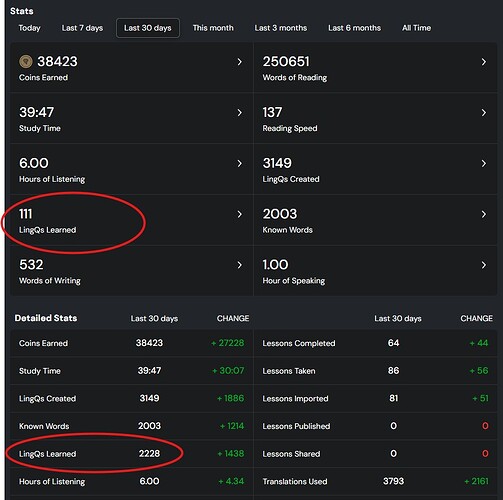The width and height of the screenshot is (503, 500).
Task: Open Reading Speed card chevron
Action: click(x=484, y=113)
